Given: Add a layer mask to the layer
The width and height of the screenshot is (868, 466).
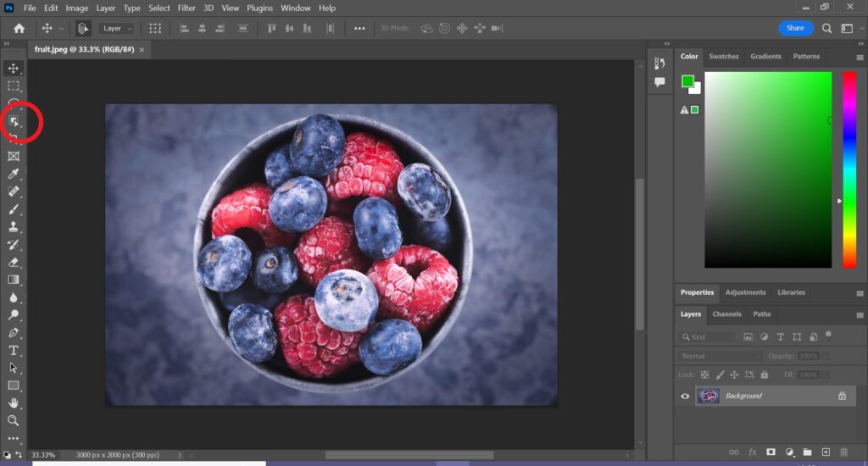Looking at the screenshot, I should click(771, 452).
